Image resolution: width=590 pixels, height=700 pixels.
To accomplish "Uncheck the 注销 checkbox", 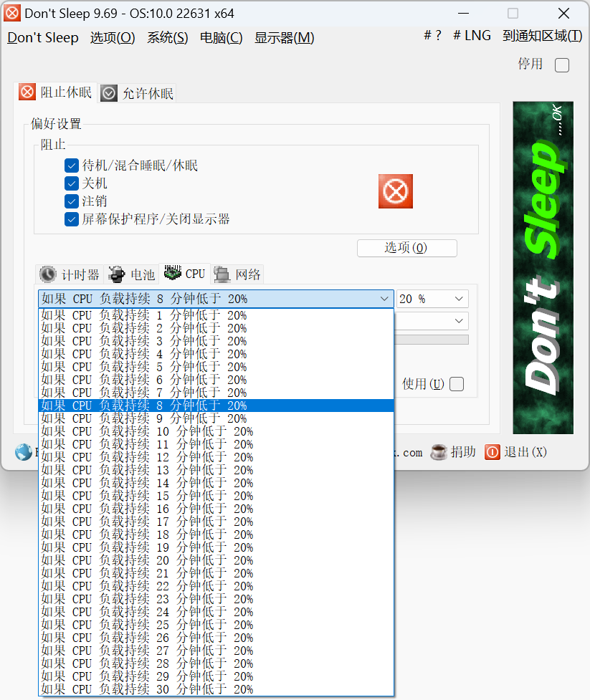I will click(72, 201).
